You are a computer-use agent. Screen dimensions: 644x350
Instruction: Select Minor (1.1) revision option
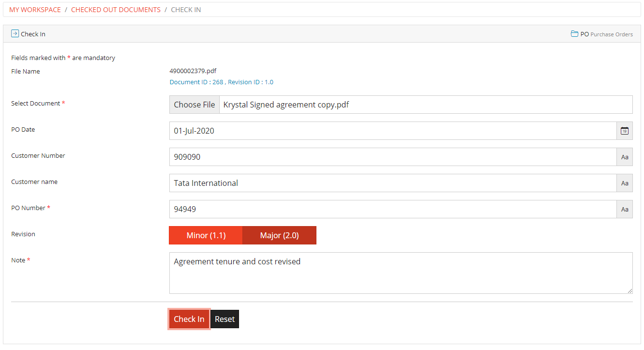pos(206,235)
